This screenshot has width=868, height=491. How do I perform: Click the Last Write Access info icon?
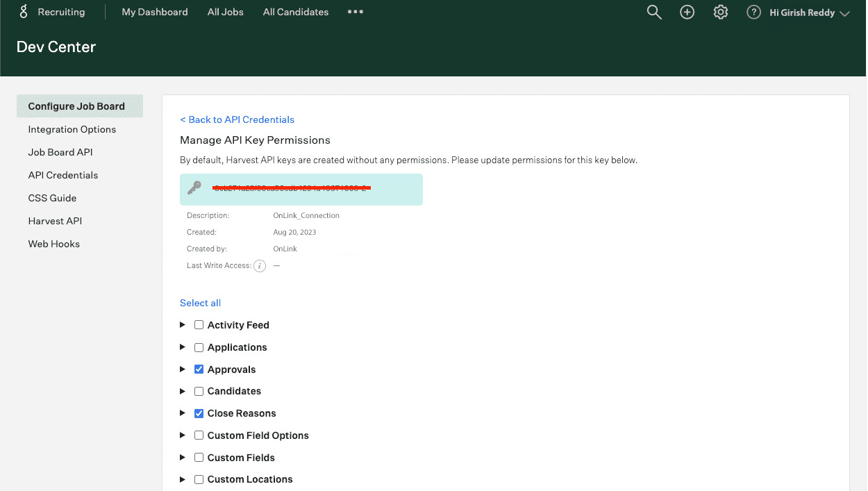coord(260,266)
